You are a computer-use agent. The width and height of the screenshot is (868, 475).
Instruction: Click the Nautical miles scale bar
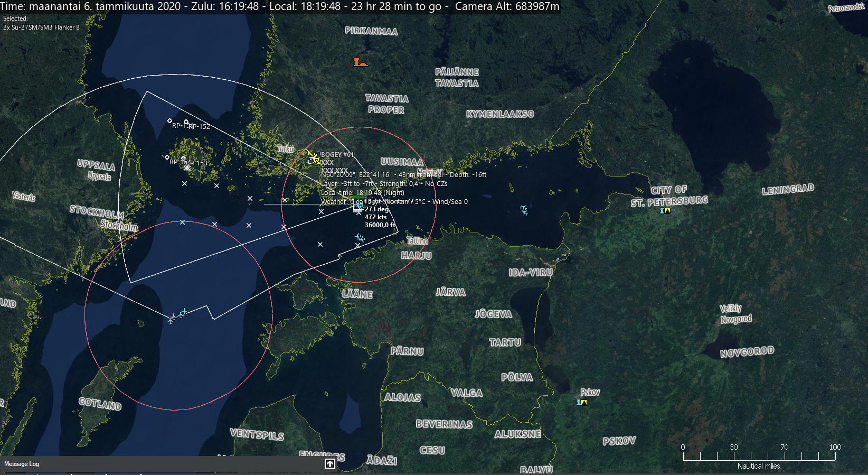click(758, 457)
